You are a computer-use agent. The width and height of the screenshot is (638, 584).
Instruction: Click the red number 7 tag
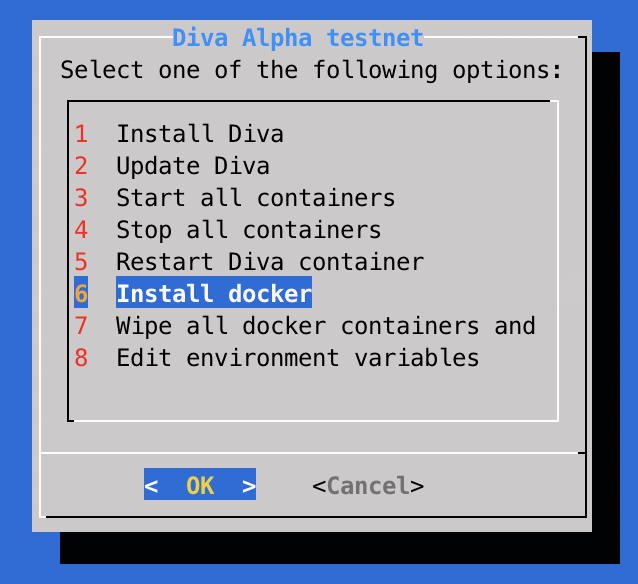(81, 326)
